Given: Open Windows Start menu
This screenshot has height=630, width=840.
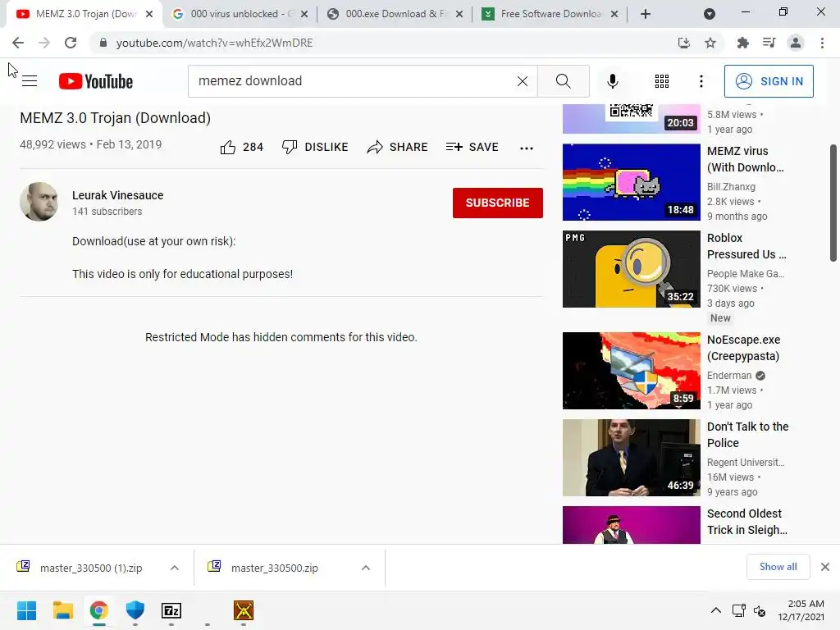Looking at the screenshot, I should pos(26,610).
